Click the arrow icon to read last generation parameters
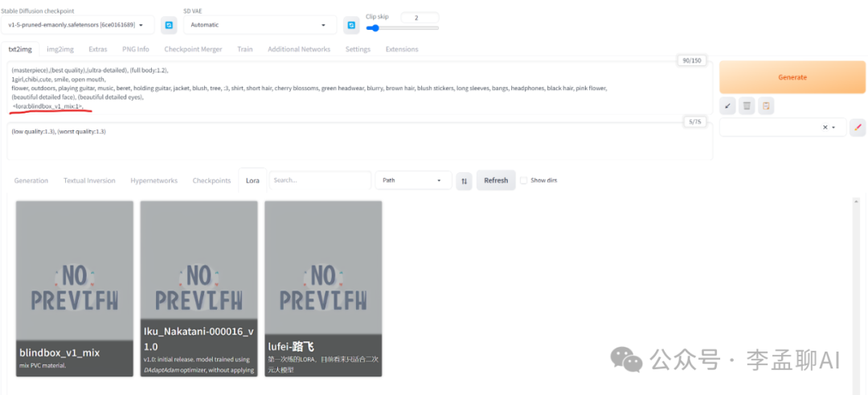The width and height of the screenshot is (868, 395). tap(727, 106)
